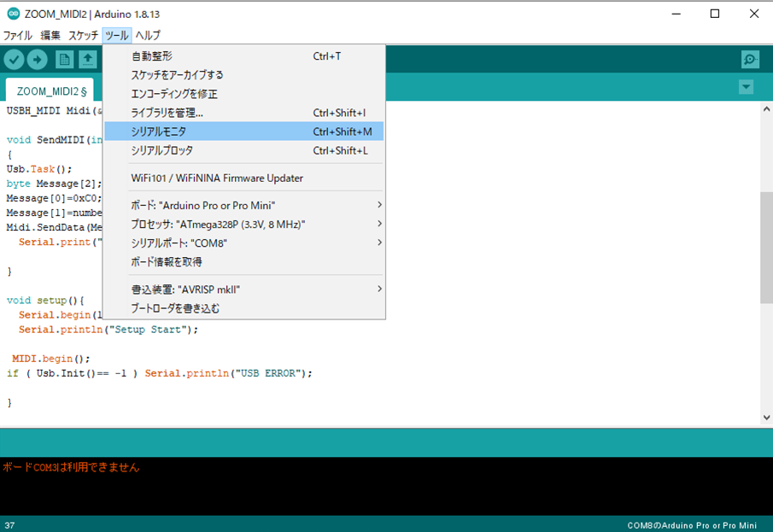
Task: Open ライブラリを管理...
Action: pyautogui.click(x=244, y=113)
